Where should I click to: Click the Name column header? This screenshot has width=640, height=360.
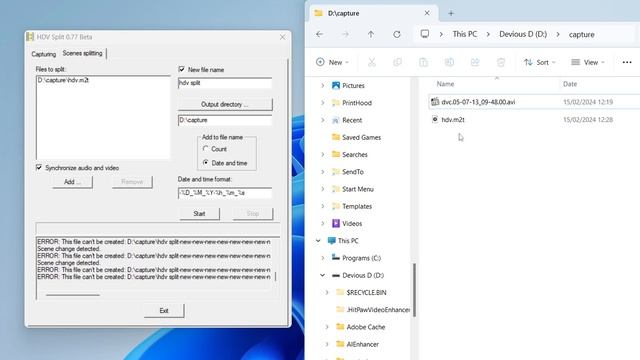coord(445,84)
